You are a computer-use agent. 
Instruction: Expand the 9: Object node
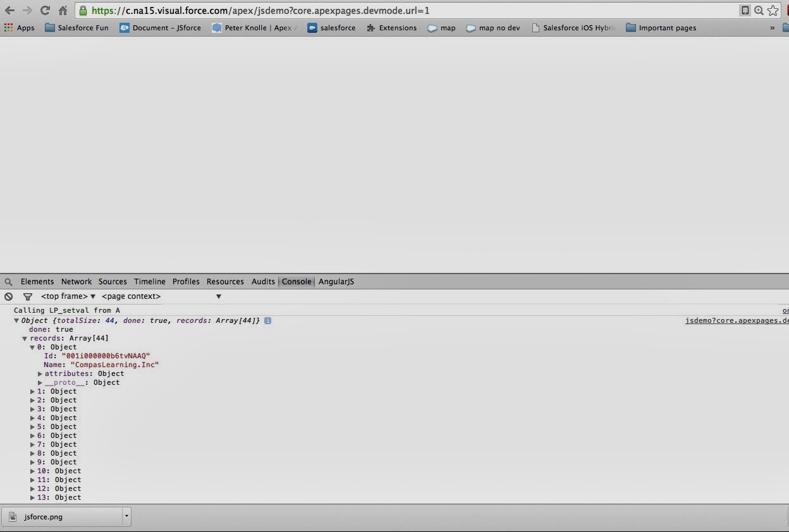click(33, 462)
